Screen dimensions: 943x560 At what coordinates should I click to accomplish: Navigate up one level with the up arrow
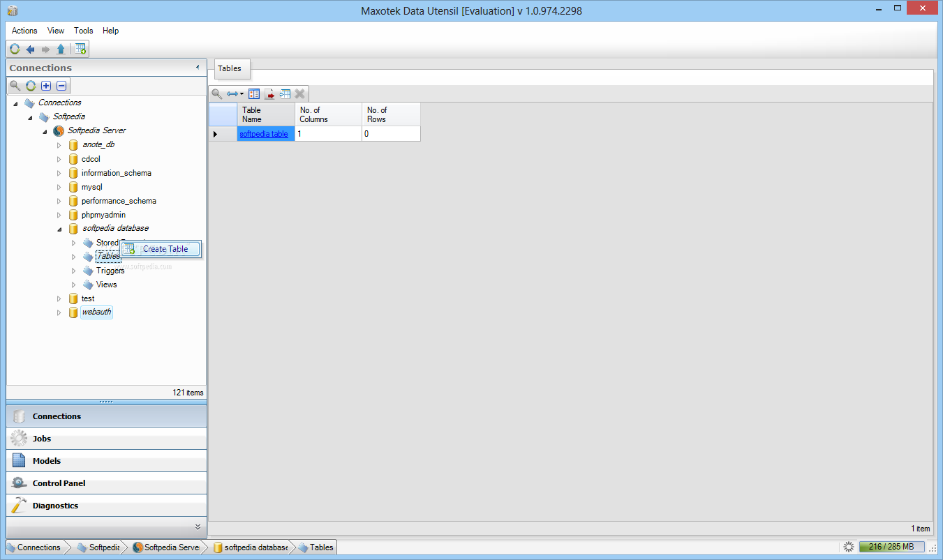[x=61, y=49]
